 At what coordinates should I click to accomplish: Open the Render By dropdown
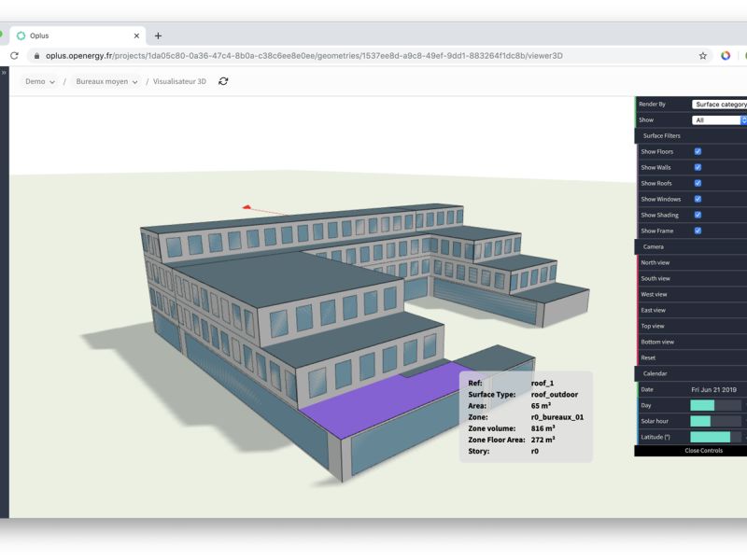coord(719,105)
